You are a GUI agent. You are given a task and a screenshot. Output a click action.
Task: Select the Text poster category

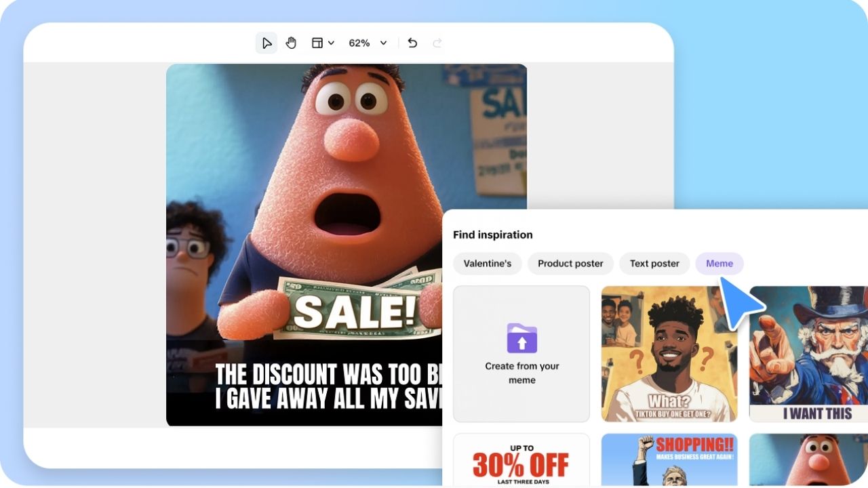[654, 263]
